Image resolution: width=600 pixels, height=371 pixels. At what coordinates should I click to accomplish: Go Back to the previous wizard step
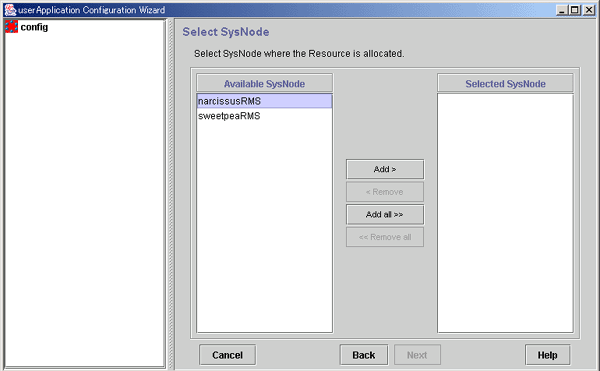tap(364, 355)
